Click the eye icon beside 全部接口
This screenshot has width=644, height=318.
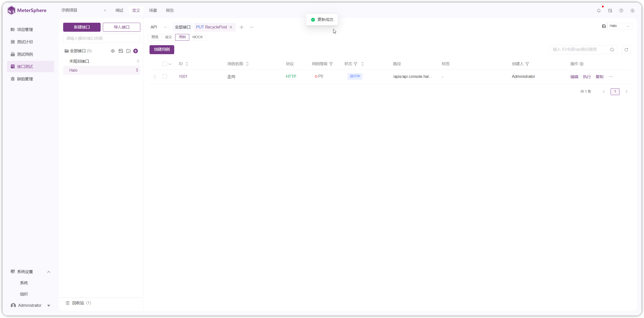[x=113, y=51]
